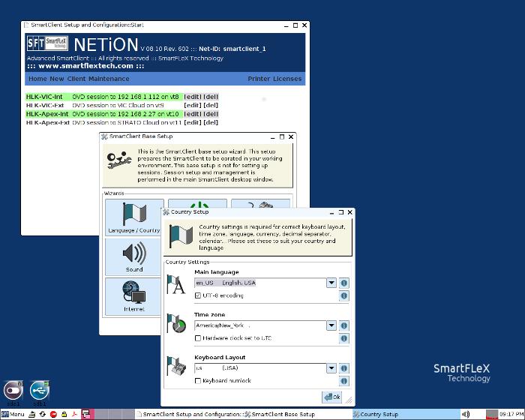Viewport: 525px width, 420px height.
Task: Open the Printer menu
Action: click(x=259, y=79)
